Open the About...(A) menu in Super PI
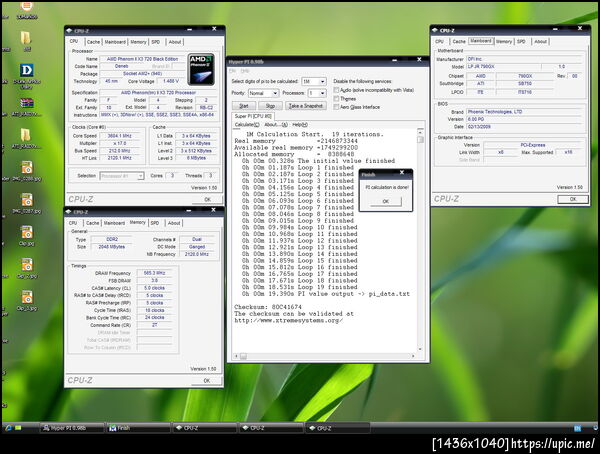 [276, 125]
